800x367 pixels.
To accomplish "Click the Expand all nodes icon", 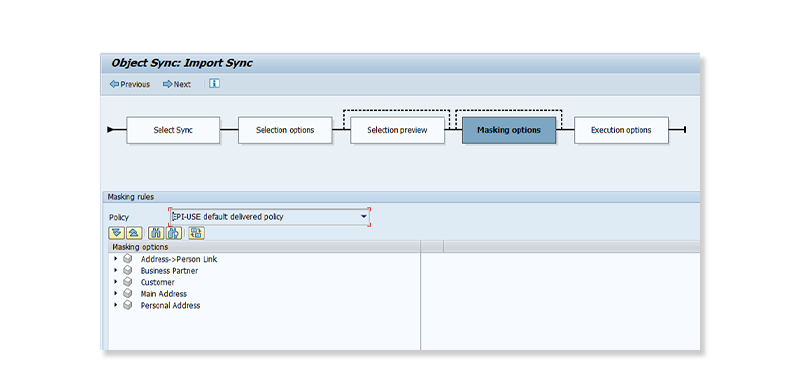I will pos(117,233).
